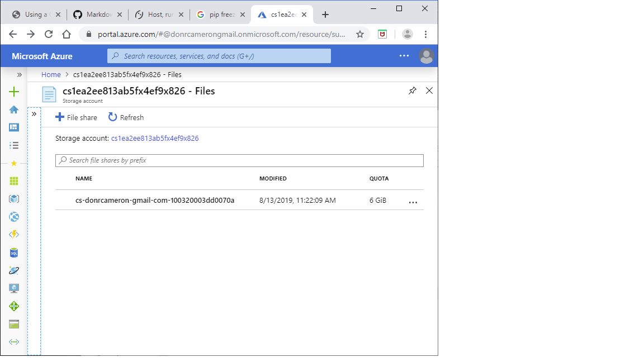Switch to the 'pip freeze' Google tab
This screenshot has width=644, height=362.
click(x=221, y=15)
